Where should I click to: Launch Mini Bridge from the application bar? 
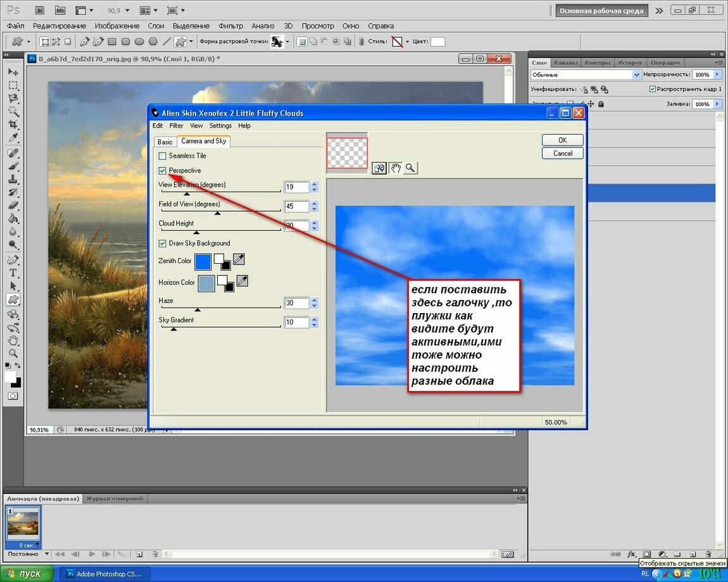tap(60, 10)
